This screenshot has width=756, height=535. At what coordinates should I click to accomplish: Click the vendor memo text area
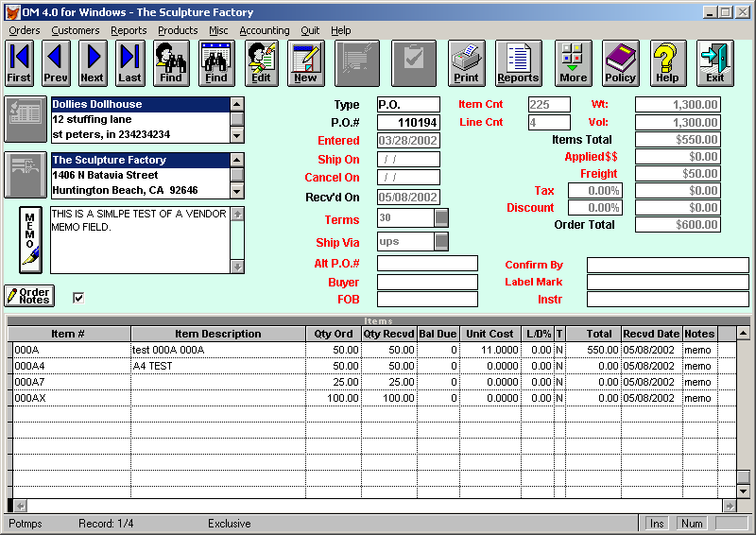point(140,240)
